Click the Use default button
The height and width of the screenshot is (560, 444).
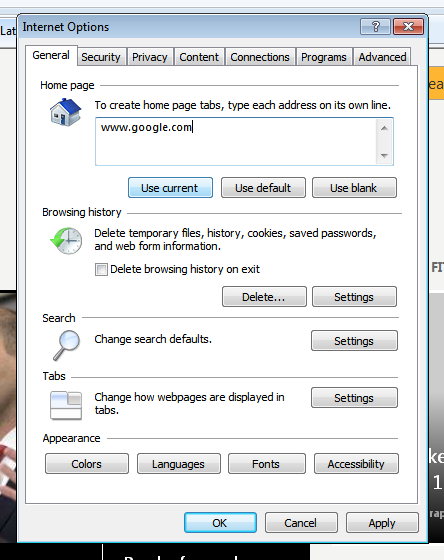click(263, 188)
